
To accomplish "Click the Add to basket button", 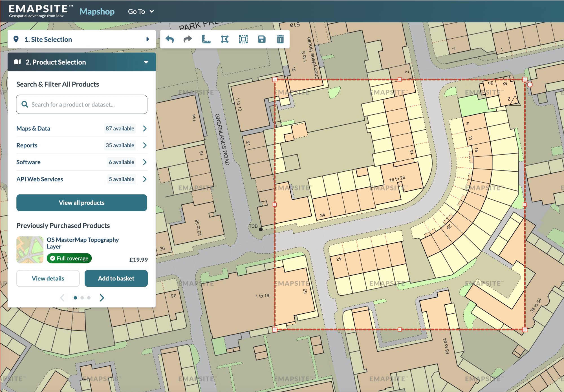I will (x=116, y=278).
